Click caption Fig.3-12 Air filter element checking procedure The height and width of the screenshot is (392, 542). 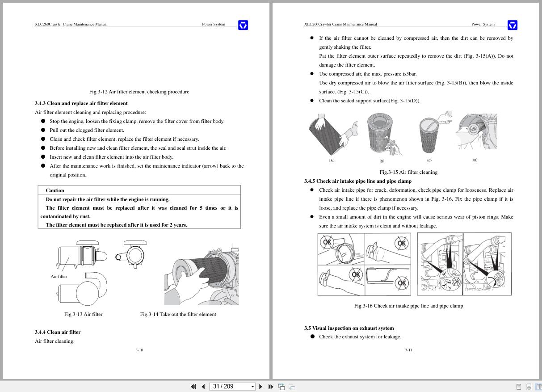click(139, 92)
